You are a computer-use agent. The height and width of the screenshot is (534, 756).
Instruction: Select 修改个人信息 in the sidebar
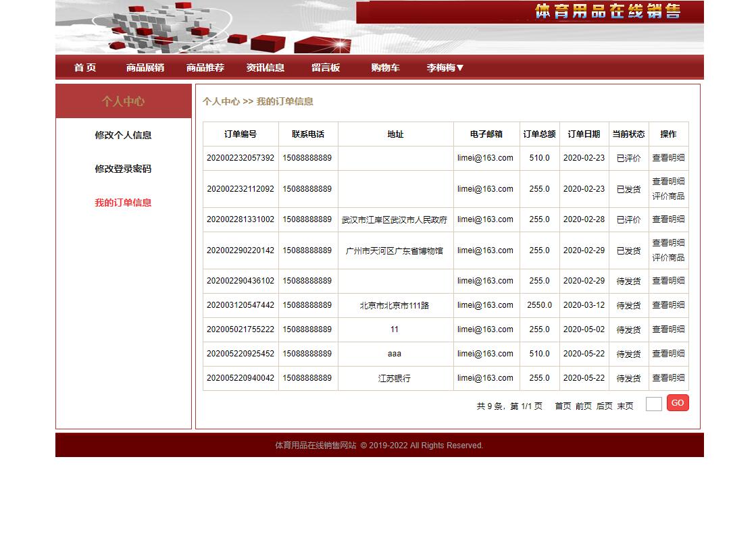123,135
